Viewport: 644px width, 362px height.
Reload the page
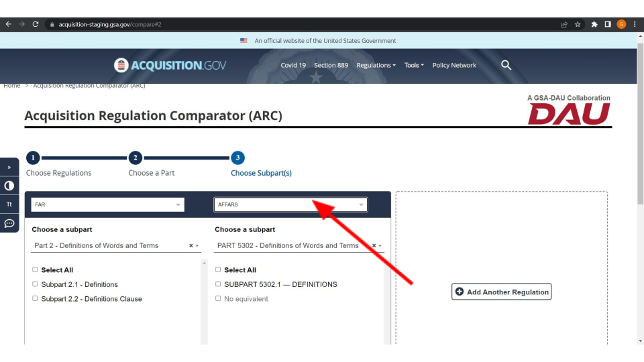tap(35, 25)
